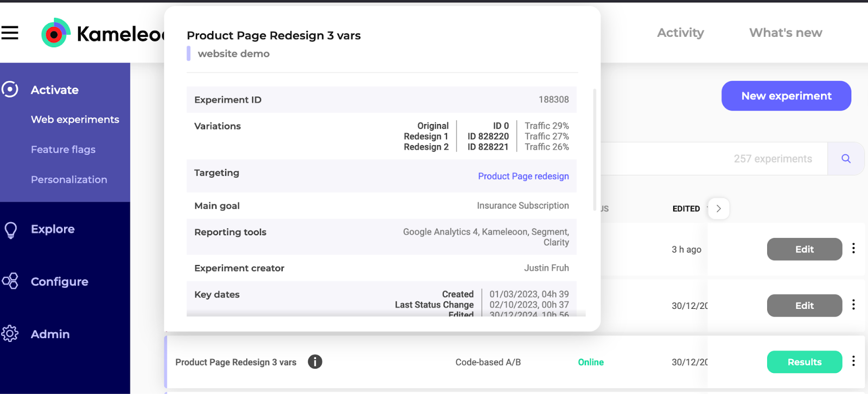The image size is (868, 394).
Task: Expand columns with the right chevron arrow
Action: 718,209
